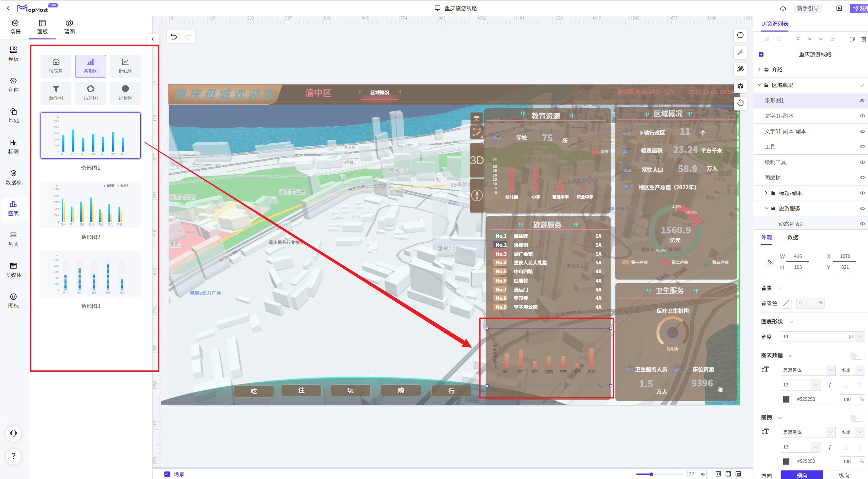The height and width of the screenshot is (479, 868).
Task: Click the redo arrow icon
Action: click(188, 37)
